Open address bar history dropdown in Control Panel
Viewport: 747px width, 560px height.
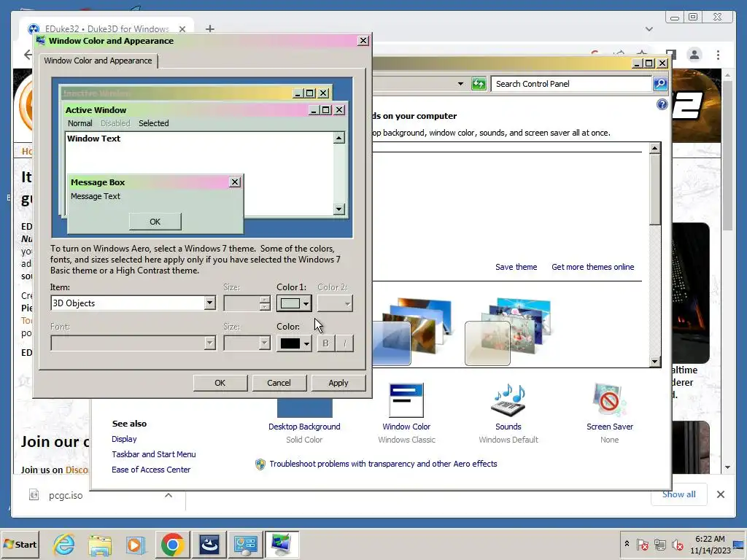(x=460, y=84)
